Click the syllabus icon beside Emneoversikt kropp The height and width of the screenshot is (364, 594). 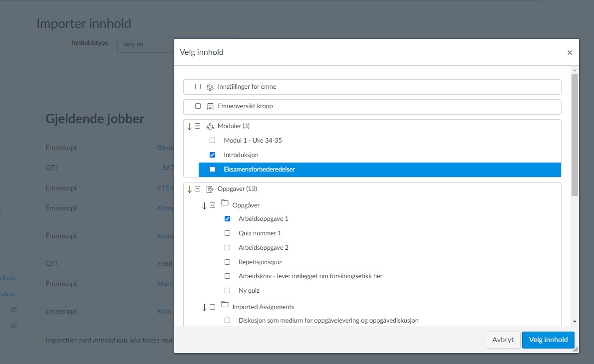210,107
